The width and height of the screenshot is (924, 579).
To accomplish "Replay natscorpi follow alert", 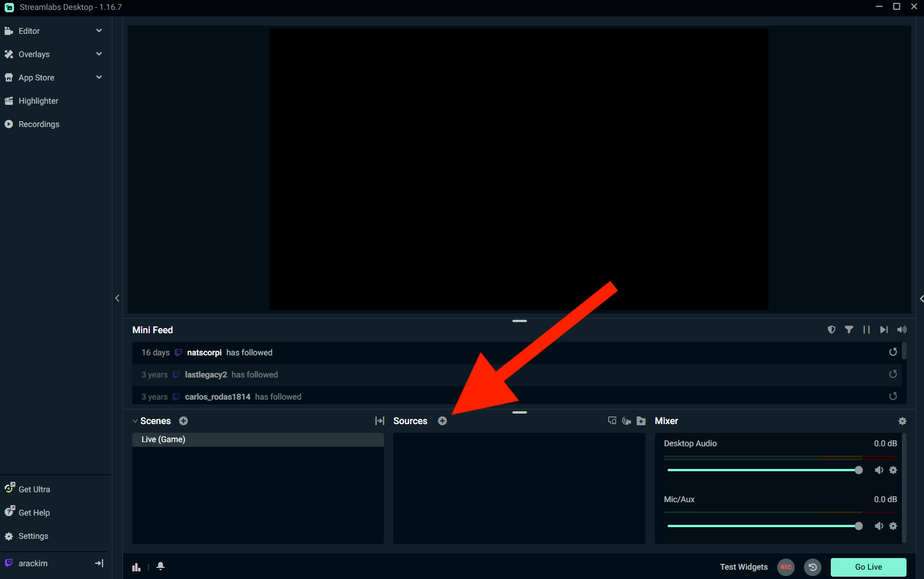I will (893, 352).
